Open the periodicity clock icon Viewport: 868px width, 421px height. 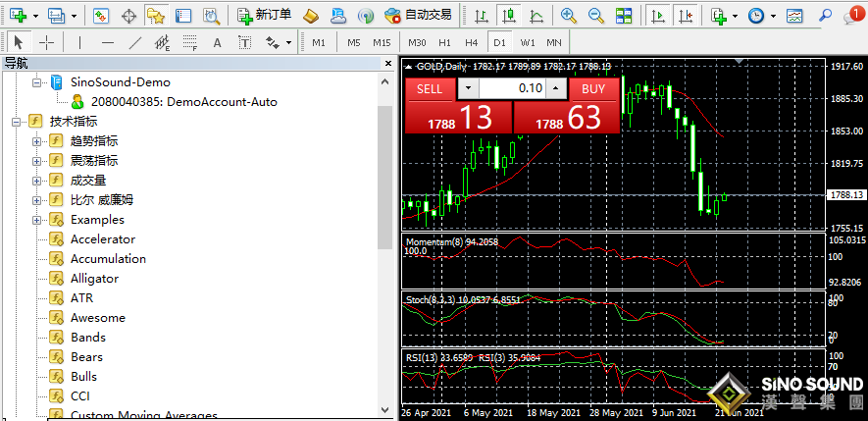[756, 16]
